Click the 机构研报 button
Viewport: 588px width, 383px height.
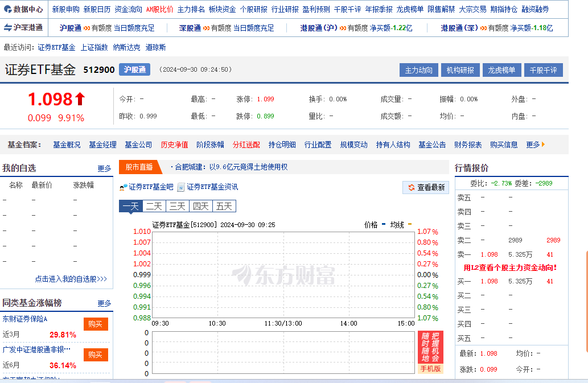click(460, 70)
